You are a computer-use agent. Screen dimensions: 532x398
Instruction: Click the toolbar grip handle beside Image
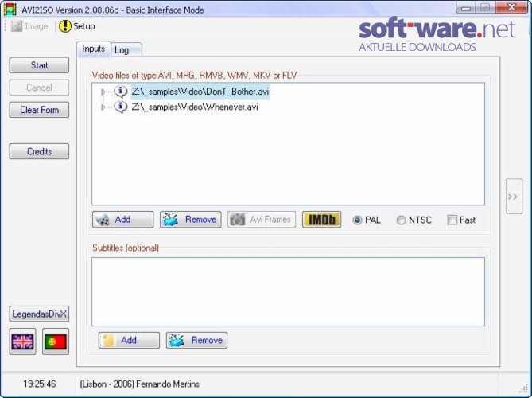[6, 26]
